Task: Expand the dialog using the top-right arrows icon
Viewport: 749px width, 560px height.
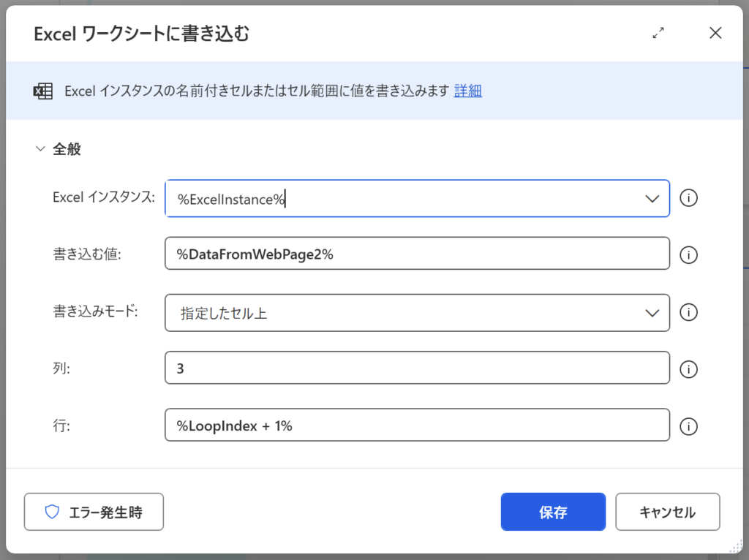Action: (658, 33)
